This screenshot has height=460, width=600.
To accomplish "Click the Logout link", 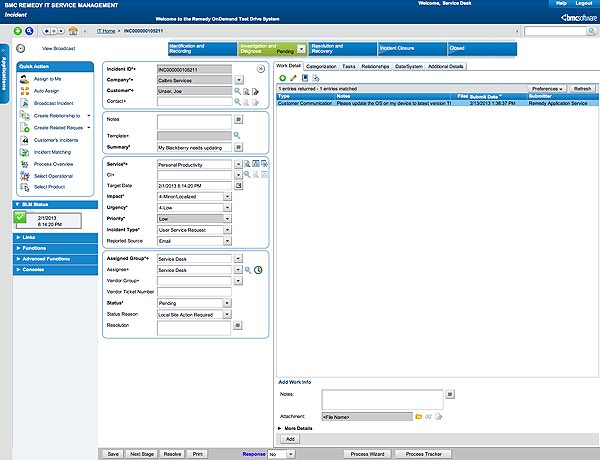I will tap(584, 3).
